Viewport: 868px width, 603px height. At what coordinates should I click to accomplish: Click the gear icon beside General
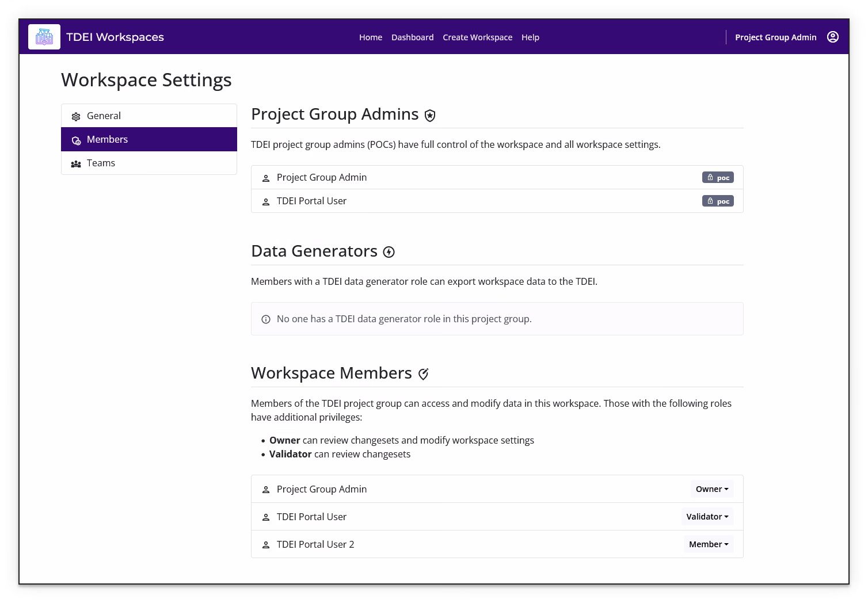[76, 116]
